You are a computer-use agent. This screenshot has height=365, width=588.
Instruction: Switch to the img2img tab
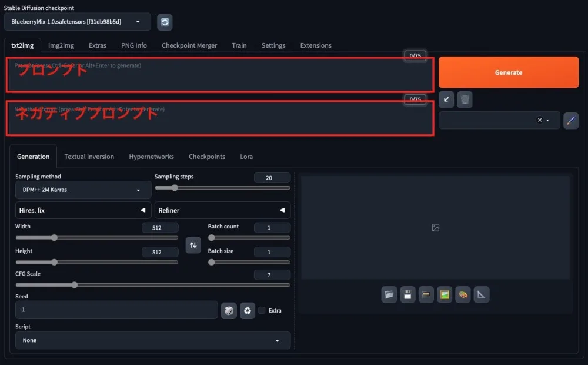coord(61,45)
